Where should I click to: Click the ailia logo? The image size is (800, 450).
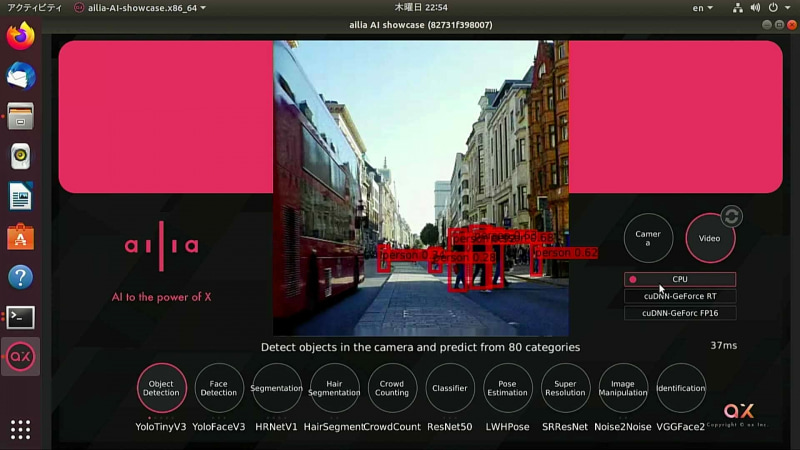coord(161,246)
